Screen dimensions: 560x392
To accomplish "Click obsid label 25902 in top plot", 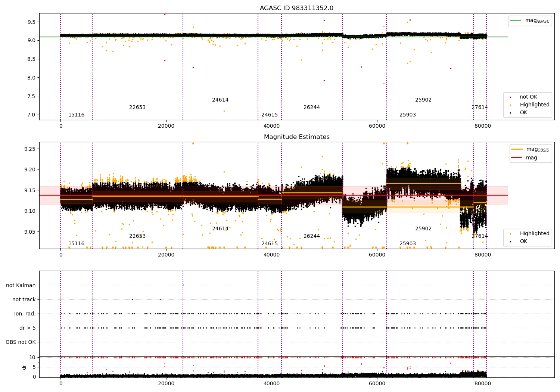I will tap(423, 100).
